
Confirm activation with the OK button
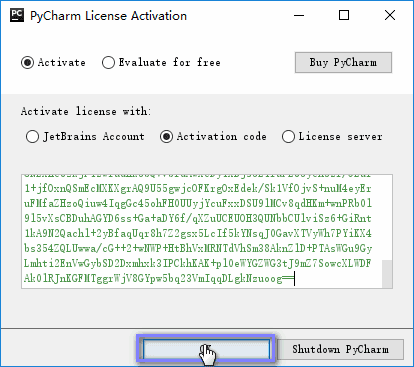point(206,349)
